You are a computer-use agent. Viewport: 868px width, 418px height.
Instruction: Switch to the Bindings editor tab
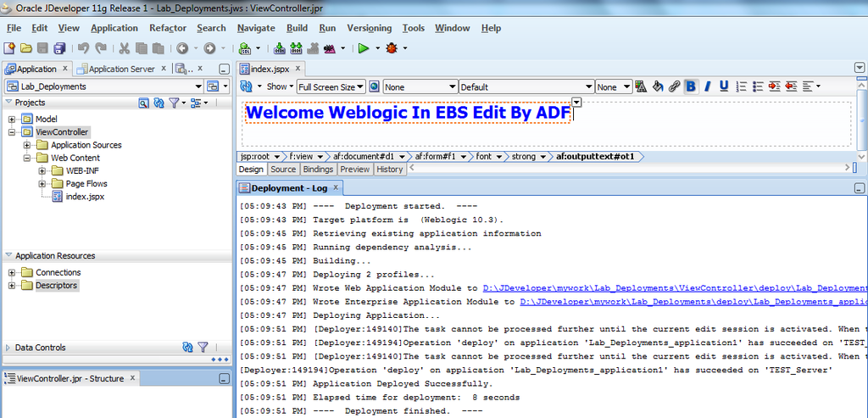pos(319,170)
